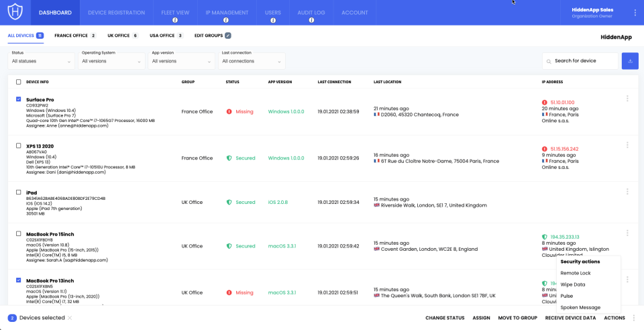Click Secured shield icon for MacBook Pro 15inch
Screen dimensions: 644x330
tap(229, 246)
